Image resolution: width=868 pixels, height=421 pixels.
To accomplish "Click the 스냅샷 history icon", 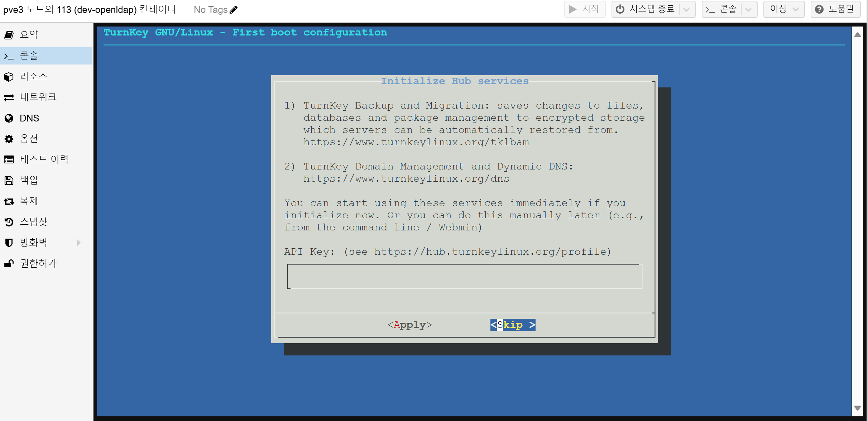I will (x=9, y=222).
